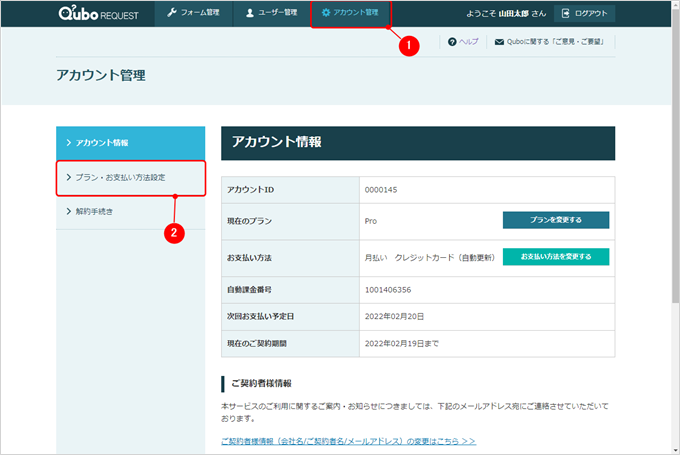680x455 pixels.
Task: Click the billing number 1001406356
Action: point(388,290)
